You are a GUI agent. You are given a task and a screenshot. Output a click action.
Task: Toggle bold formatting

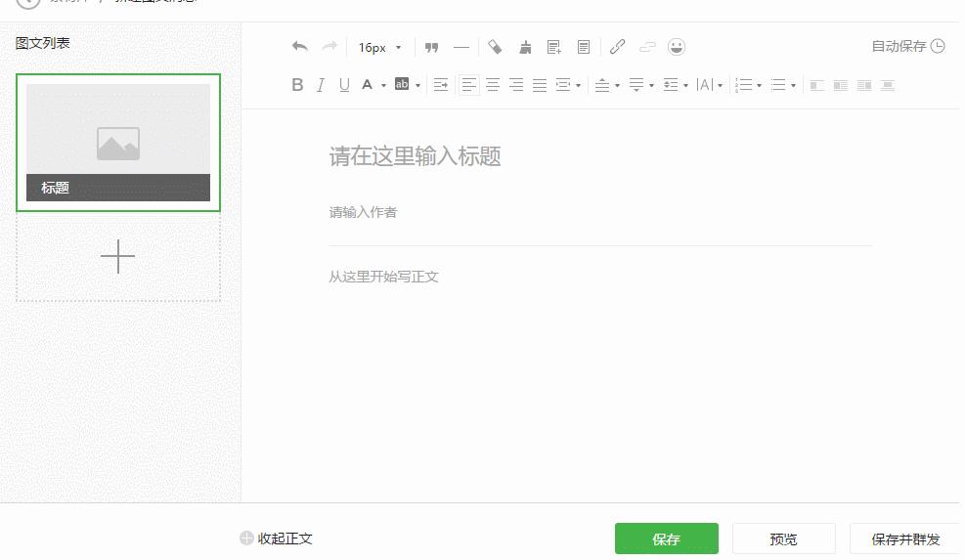click(297, 85)
